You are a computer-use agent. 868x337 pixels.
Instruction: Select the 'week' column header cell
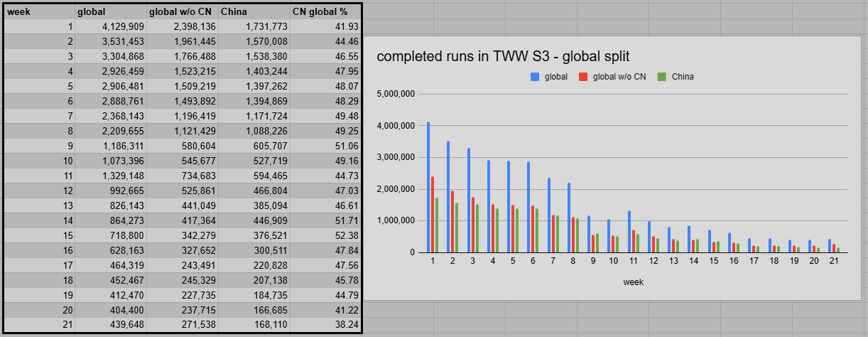40,12
